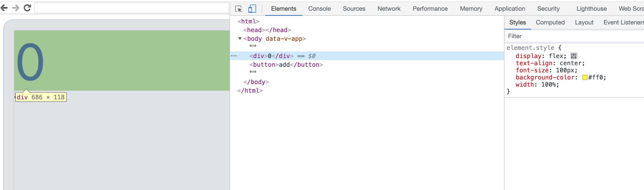Open the Network tab
This screenshot has width=644, height=190.
[x=389, y=9]
